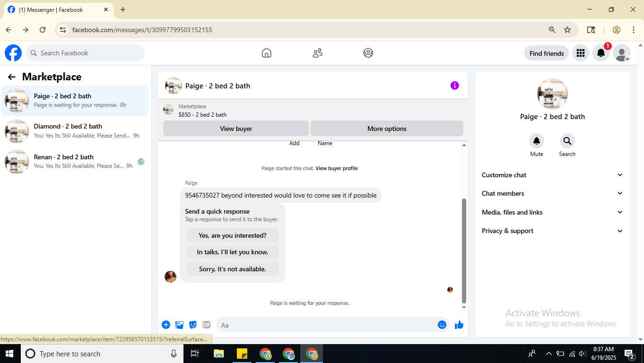Viewport: 644px width, 363px height.
Task: Open the emoji picker in message box
Action: click(x=442, y=325)
